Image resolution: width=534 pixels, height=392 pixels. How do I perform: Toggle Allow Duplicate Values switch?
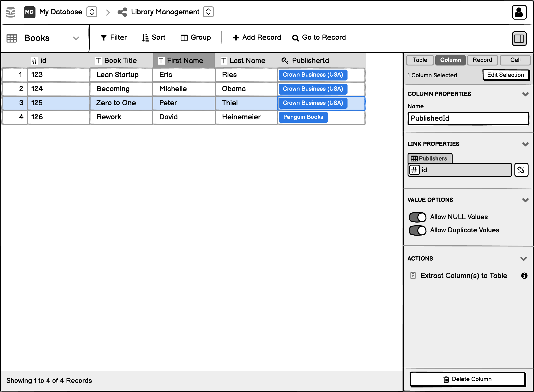point(418,230)
